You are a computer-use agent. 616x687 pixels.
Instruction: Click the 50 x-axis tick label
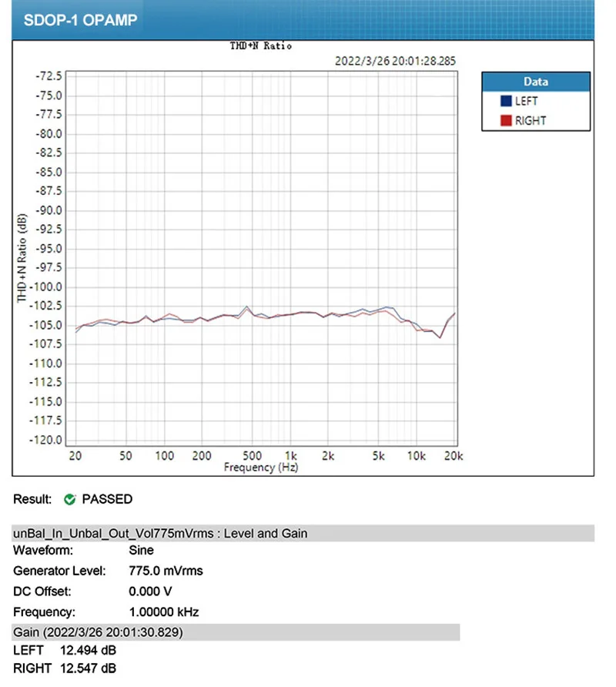[126, 456]
